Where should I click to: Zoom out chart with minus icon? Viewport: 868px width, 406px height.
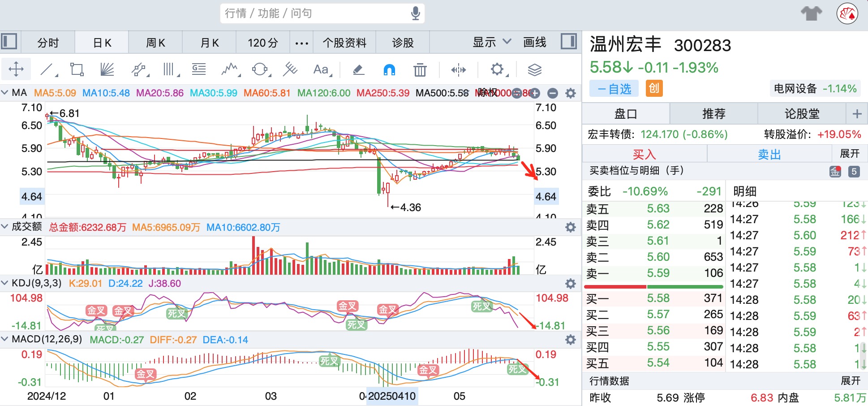[x=553, y=93]
